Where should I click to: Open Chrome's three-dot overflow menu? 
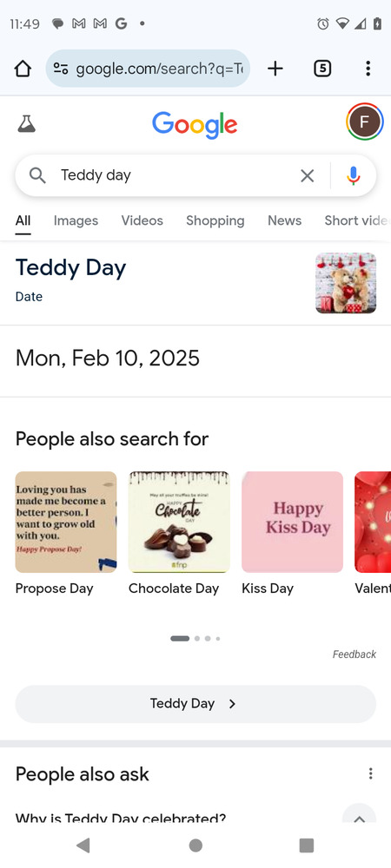[368, 69]
